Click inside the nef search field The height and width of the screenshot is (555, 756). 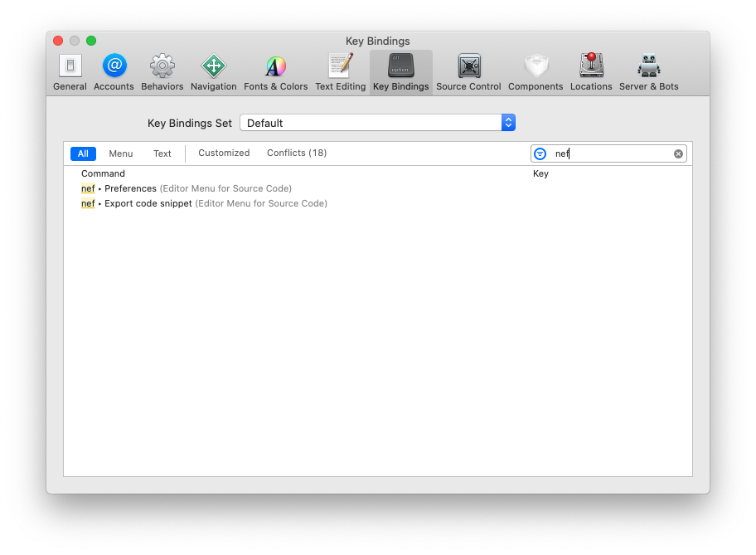click(x=608, y=154)
